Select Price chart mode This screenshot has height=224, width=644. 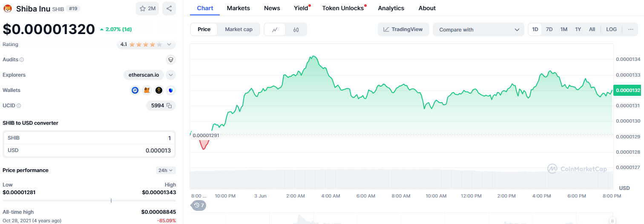tap(204, 29)
